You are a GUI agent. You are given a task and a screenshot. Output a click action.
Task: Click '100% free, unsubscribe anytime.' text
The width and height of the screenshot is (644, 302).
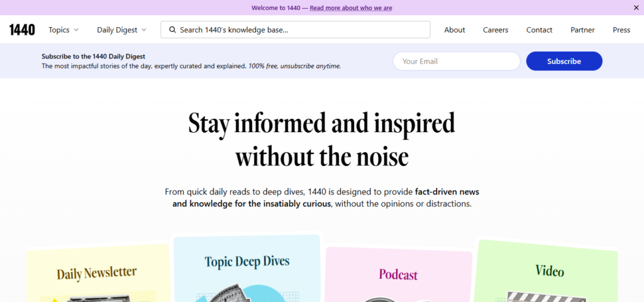point(294,65)
